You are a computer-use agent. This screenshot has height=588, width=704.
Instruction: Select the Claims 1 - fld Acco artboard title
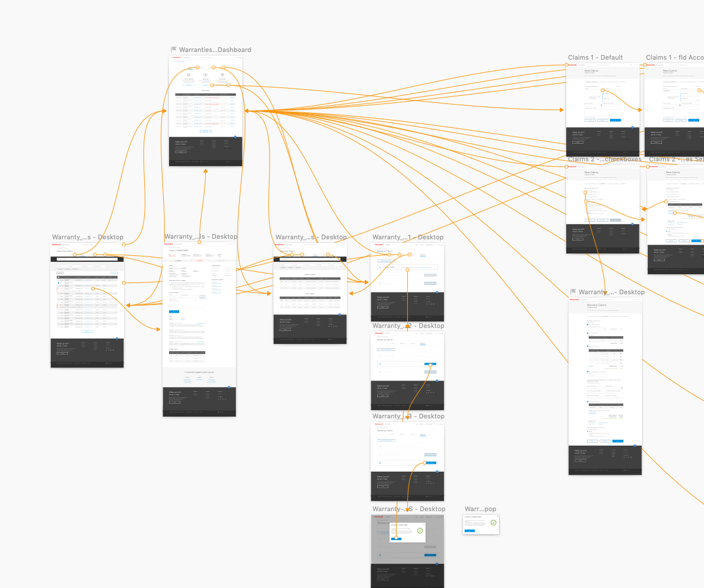675,57
